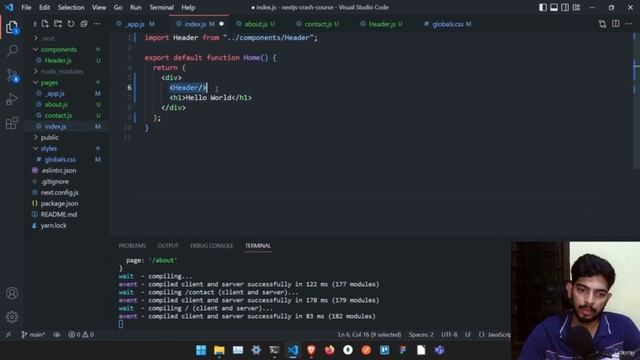Click line number 6 in gutter

(x=129, y=87)
